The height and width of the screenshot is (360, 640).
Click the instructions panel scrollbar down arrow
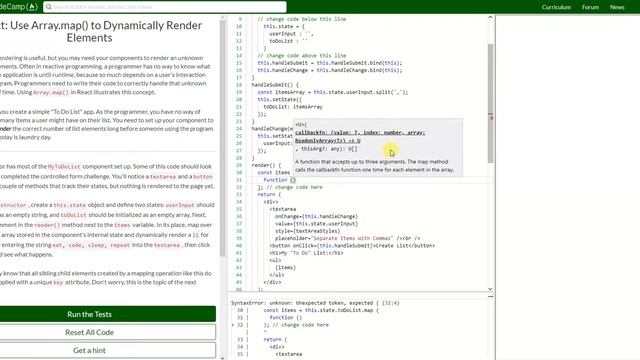(222, 358)
